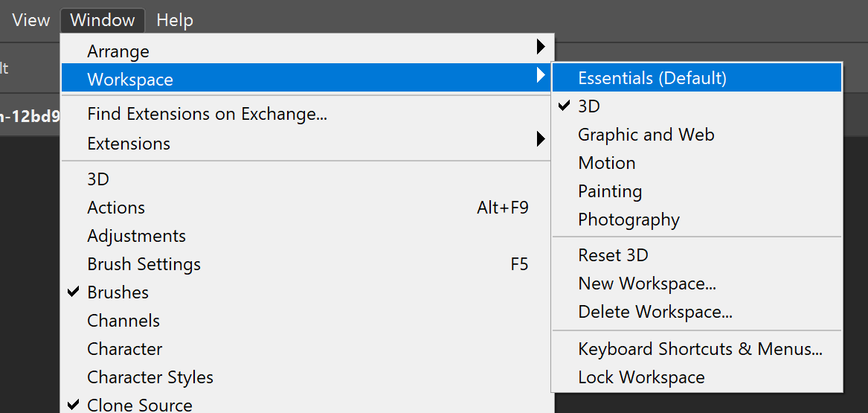Select Essentials (Default) workspace
The image size is (868, 413).
652,78
